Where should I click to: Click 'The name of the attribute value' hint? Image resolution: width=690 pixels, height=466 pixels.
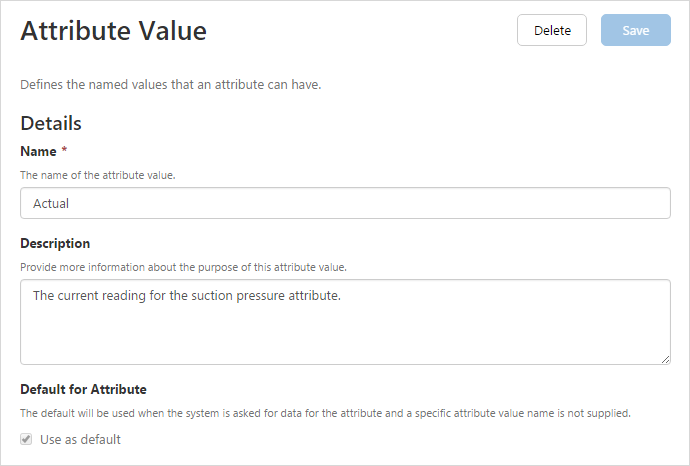98,175
